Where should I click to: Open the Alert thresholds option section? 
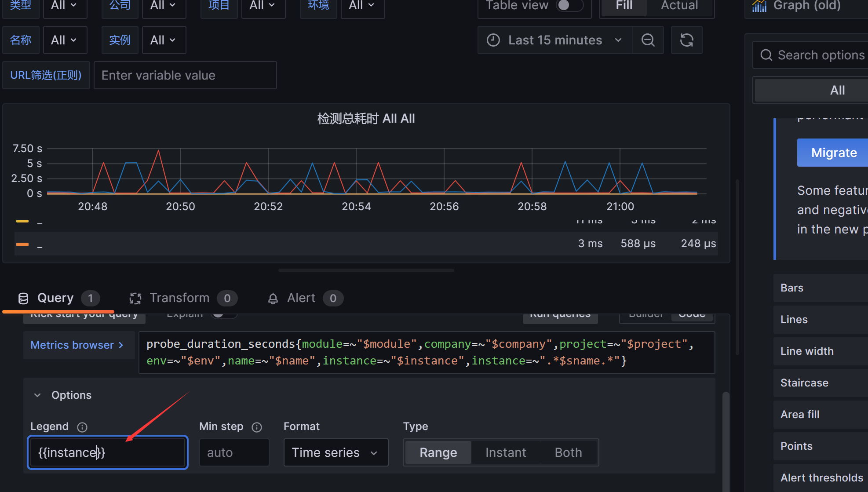tap(821, 478)
